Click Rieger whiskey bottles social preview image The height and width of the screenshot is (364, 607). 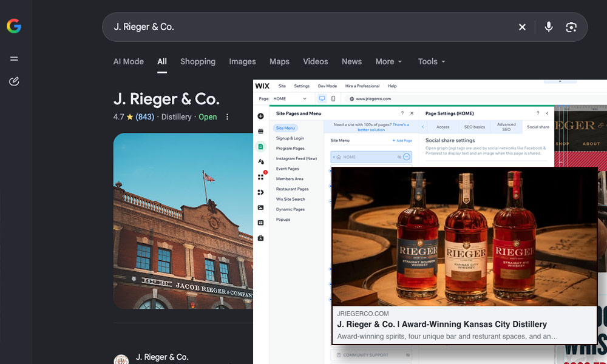tap(464, 237)
